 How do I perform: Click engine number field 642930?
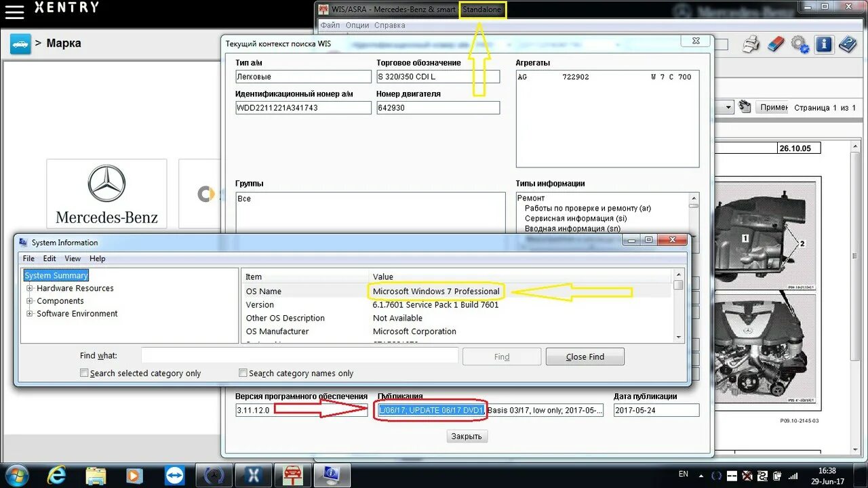438,108
